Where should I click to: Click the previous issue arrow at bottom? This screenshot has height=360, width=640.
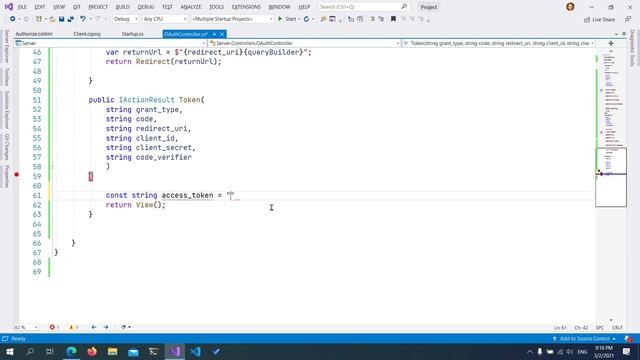tap(93, 327)
